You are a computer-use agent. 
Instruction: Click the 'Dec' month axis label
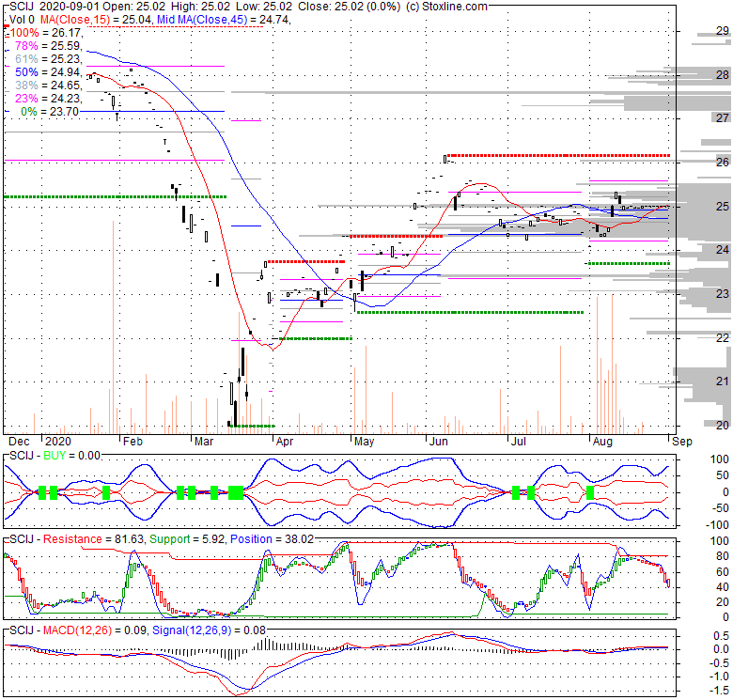pos(19,441)
